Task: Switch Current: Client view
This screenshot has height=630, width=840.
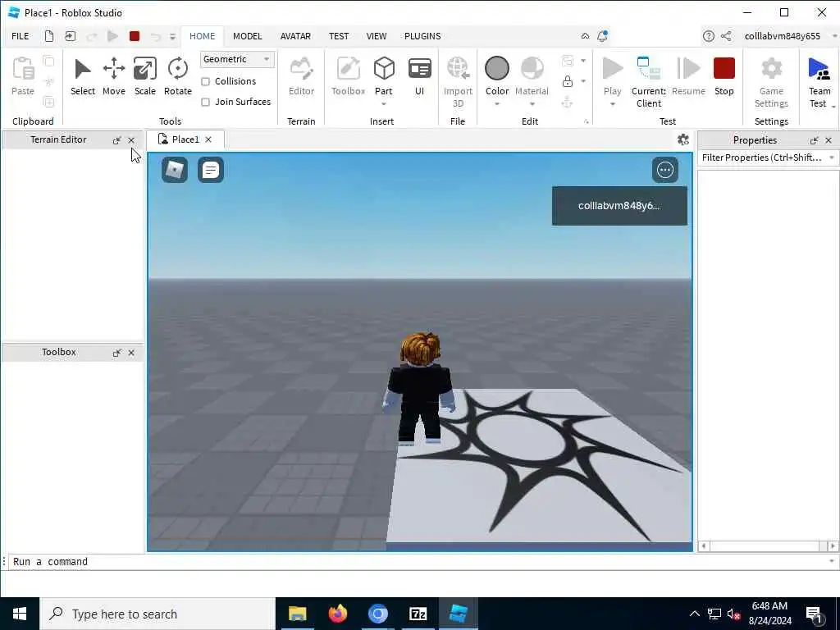Action: (x=649, y=81)
